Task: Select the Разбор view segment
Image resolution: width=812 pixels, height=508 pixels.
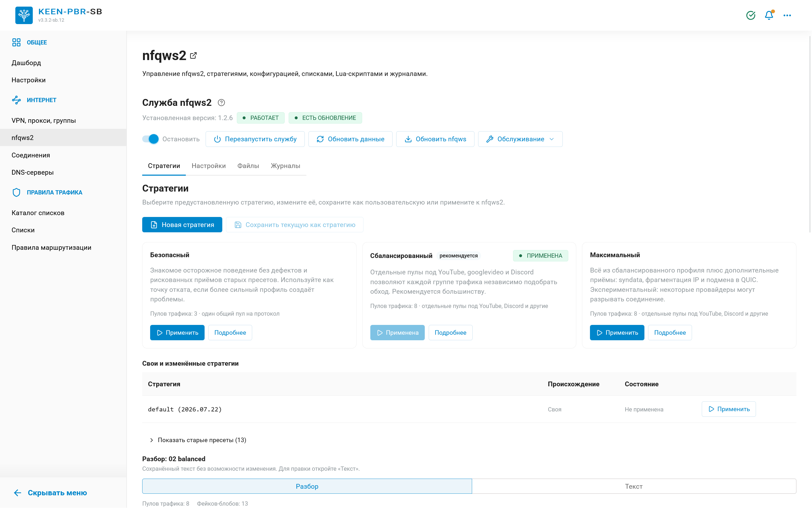Action: 307,486
